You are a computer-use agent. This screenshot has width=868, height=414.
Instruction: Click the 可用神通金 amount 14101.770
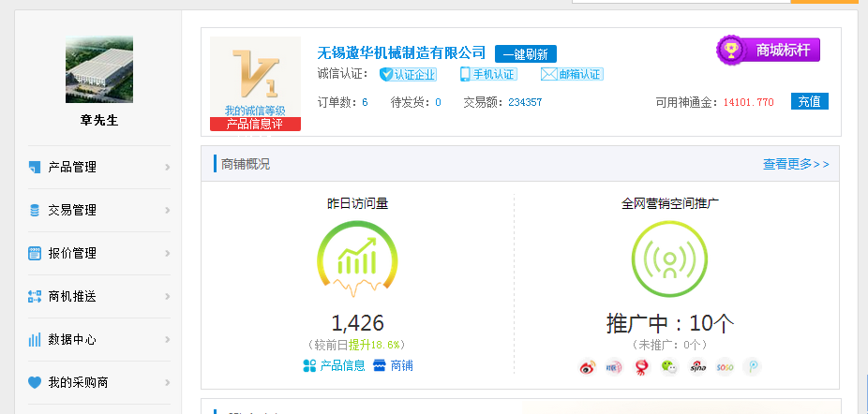[748, 102]
